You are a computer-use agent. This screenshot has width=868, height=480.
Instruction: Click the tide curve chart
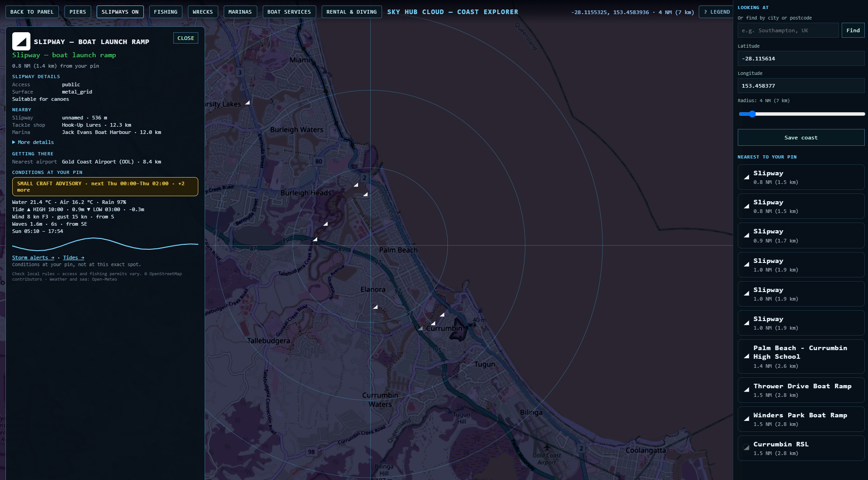tap(105, 244)
